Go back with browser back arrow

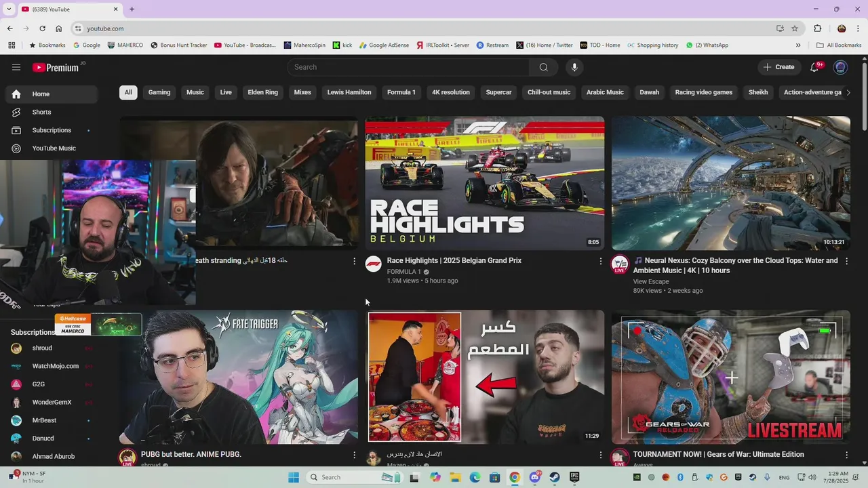click(9, 28)
